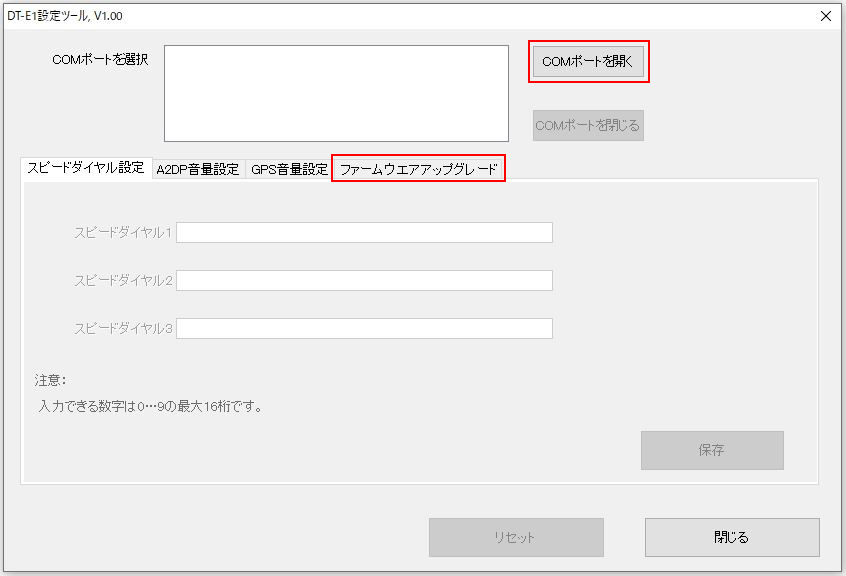The image size is (846, 576).
Task: Click the スピードダイヤル1 label text
Action: pos(123,232)
